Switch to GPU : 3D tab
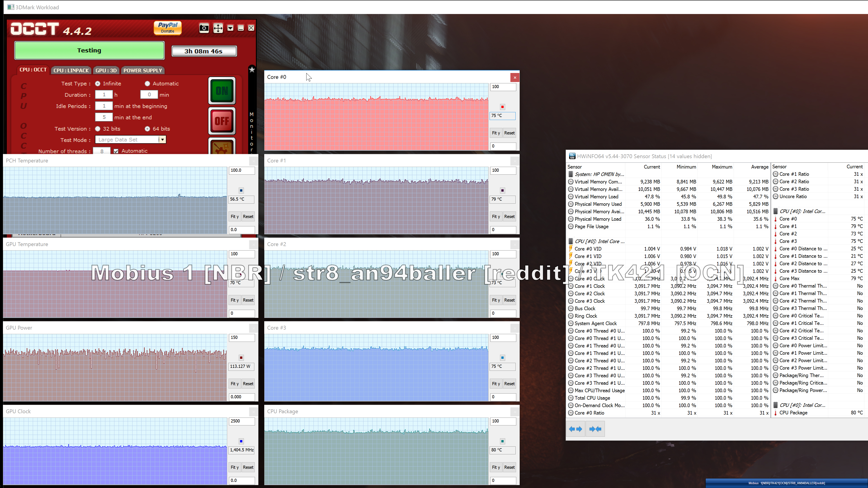The width and height of the screenshot is (868, 488). (106, 70)
